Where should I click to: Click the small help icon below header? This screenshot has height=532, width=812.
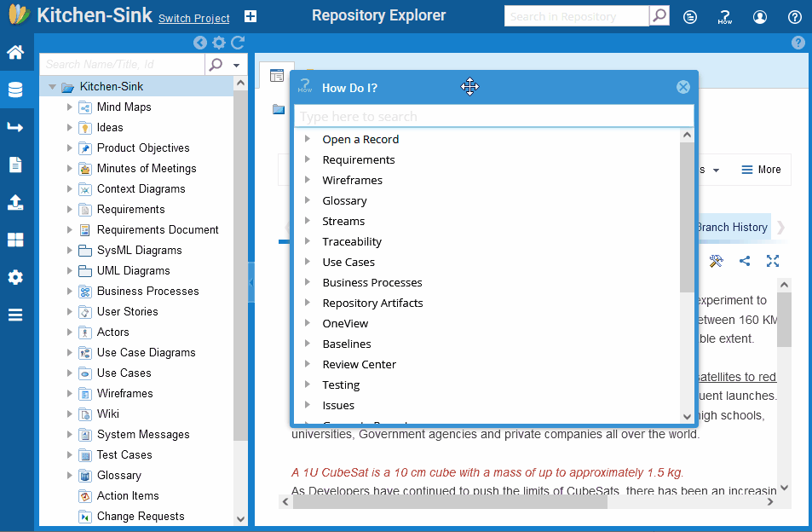click(798, 43)
